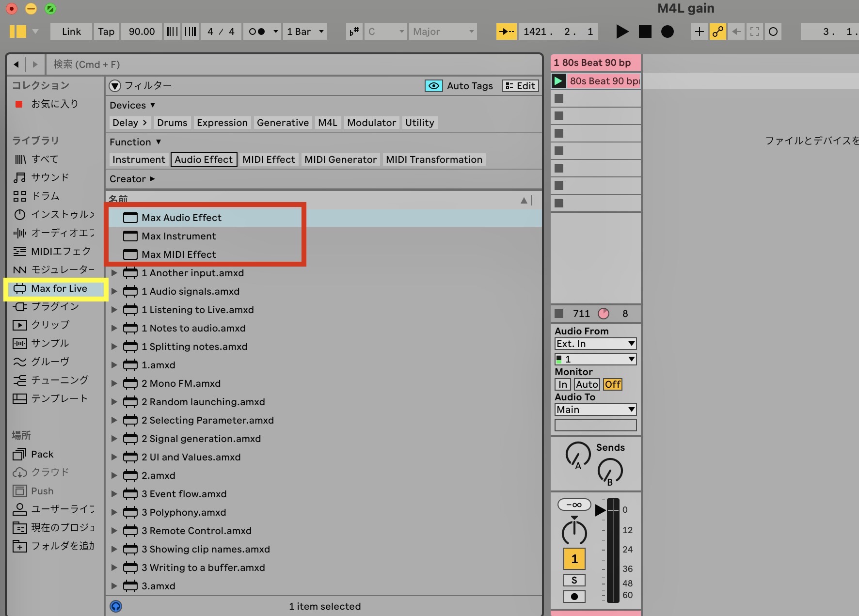
Task: Select the MIDI Effect filter tag
Action: click(269, 159)
